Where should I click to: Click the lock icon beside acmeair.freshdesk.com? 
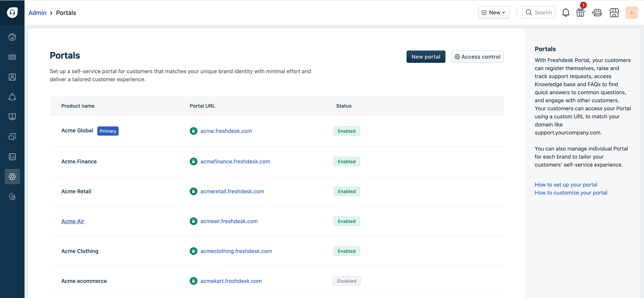[x=194, y=221]
